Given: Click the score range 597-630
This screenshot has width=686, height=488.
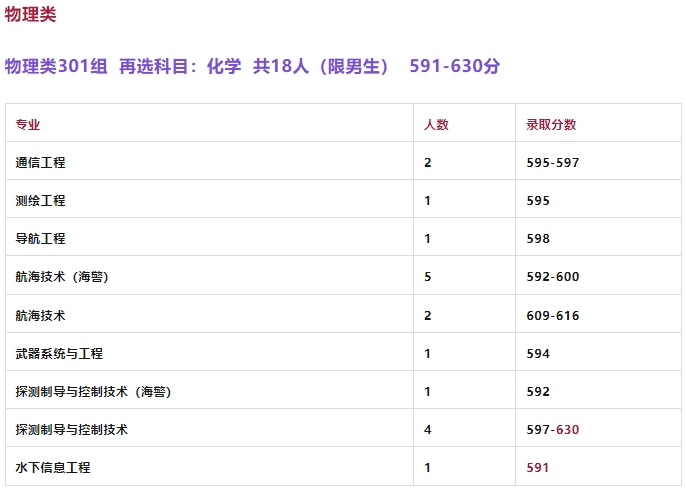Looking at the screenshot, I should click(552, 430).
